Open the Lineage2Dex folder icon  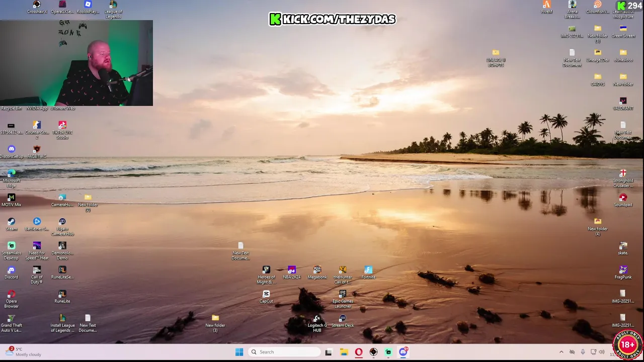coord(598,55)
